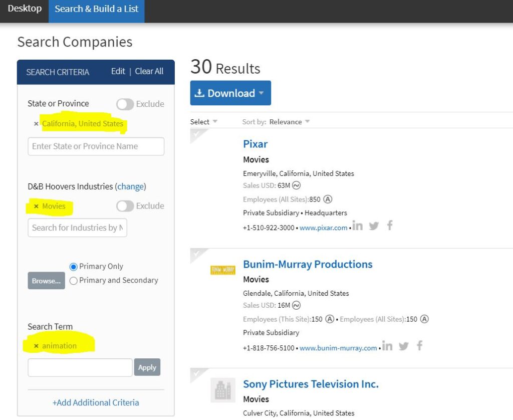The width and height of the screenshot is (513, 420).
Task: Click Edit in search criteria header
Action: [x=118, y=71]
